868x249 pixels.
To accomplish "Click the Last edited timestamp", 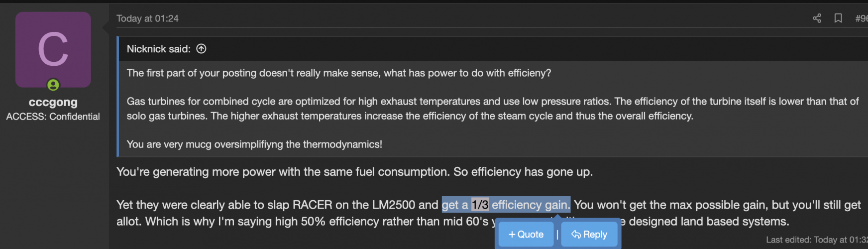I will click(816, 240).
